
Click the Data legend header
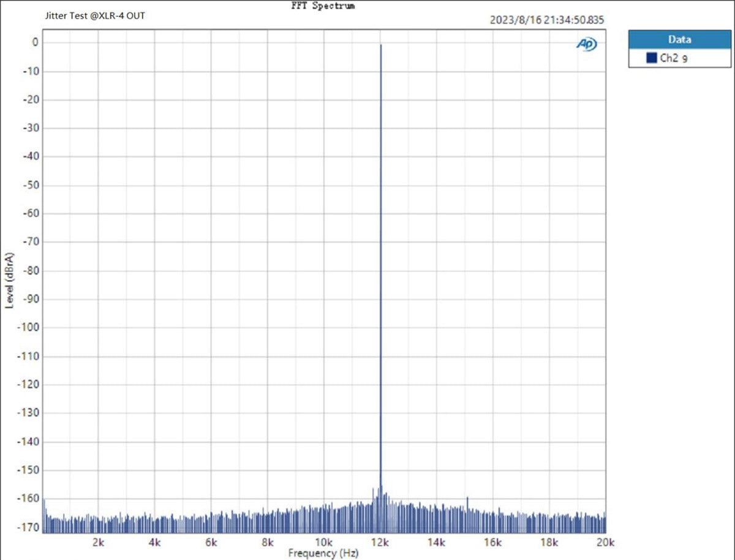tap(679, 39)
